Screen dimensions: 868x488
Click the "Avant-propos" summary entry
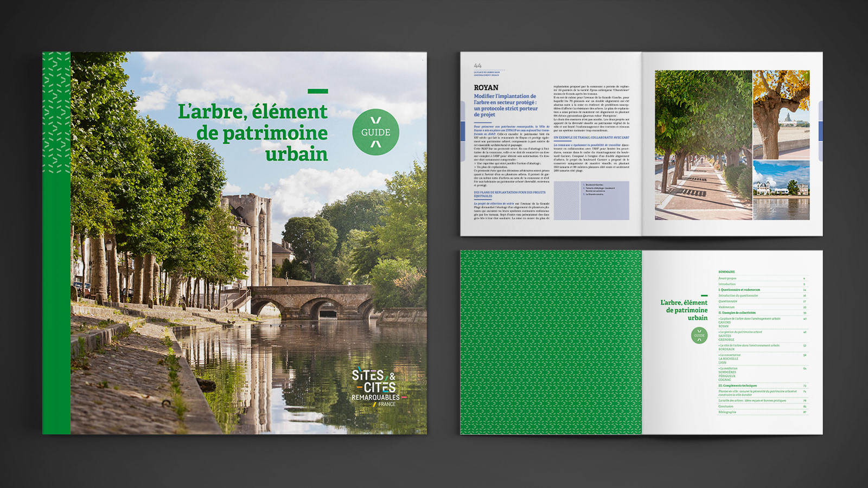point(727,278)
